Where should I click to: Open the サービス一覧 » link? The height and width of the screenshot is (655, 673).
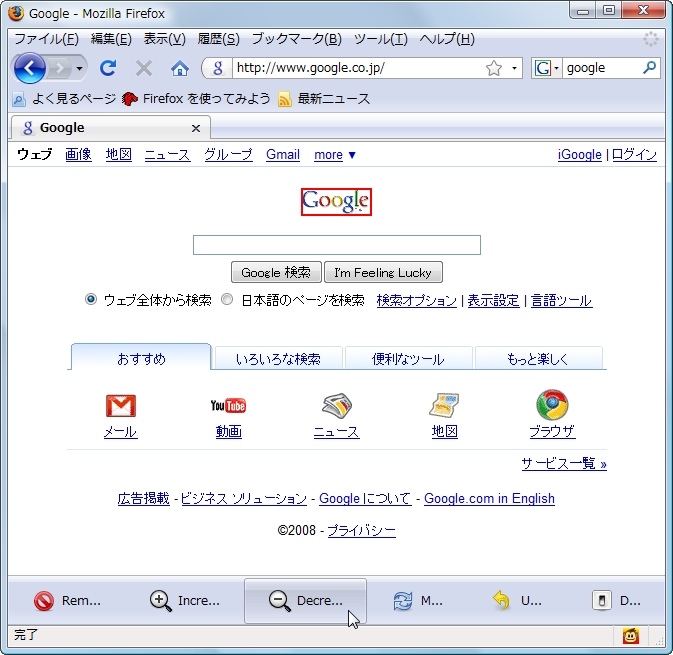[x=564, y=464]
